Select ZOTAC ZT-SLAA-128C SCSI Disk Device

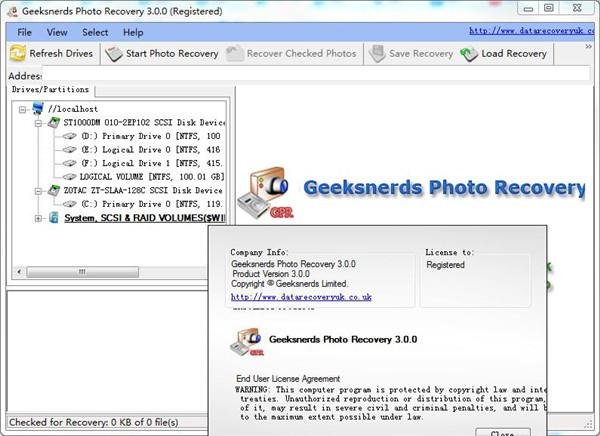(x=143, y=190)
